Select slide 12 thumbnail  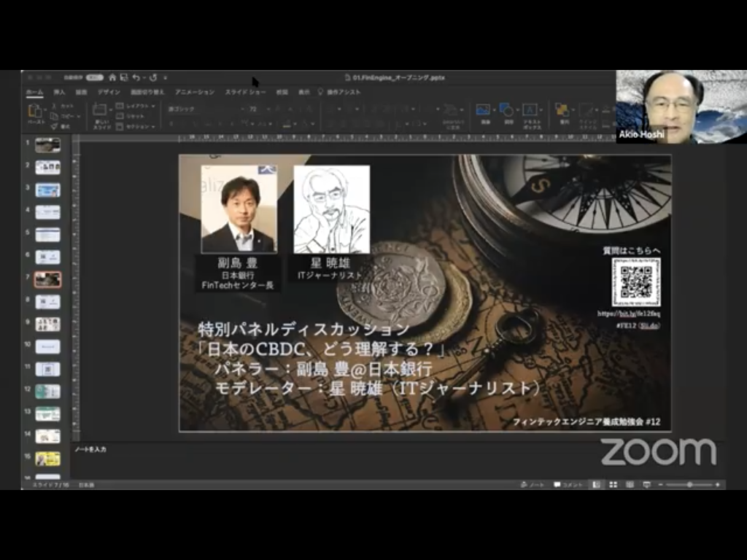tap(47, 392)
